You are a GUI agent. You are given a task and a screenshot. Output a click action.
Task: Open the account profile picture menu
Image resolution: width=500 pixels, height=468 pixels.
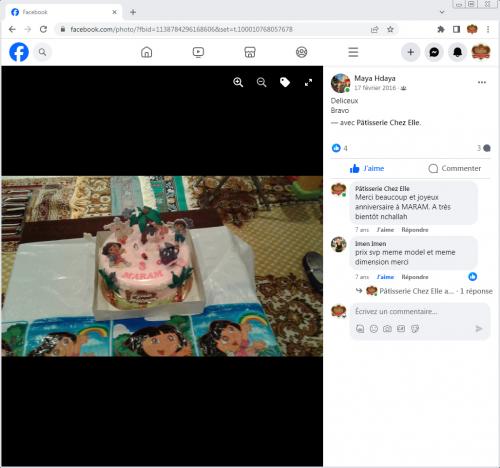tap(481, 52)
